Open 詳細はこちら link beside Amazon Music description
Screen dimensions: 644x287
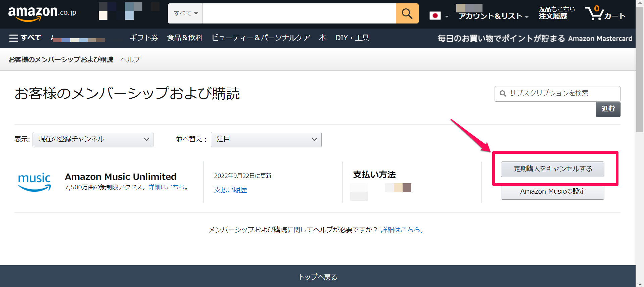pyautogui.click(x=167, y=187)
